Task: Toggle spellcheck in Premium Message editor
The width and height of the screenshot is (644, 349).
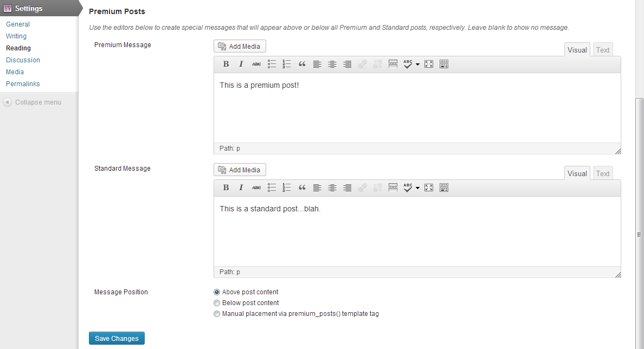Action: [408, 64]
